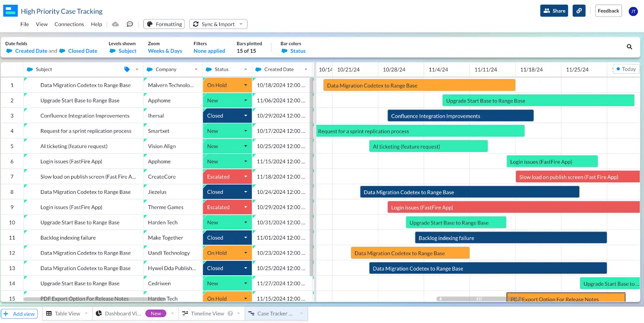This screenshot has height=323, width=644.
Task: Open the Connections menu
Action: pyautogui.click(x=69, y=24)
